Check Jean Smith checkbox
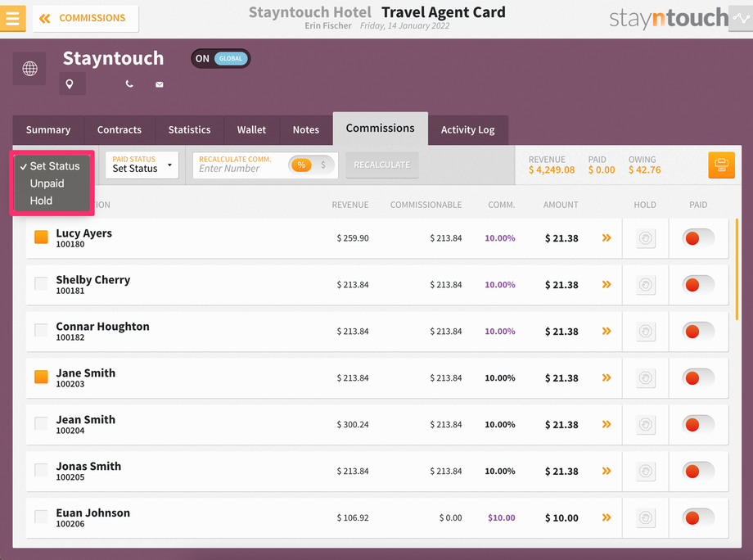 [x=41, y=423]
